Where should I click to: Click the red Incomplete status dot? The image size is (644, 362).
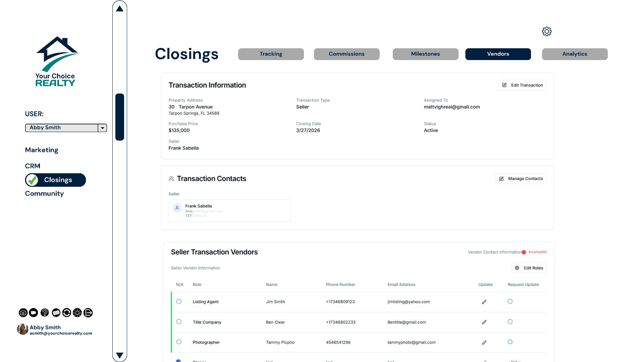(524, 252)
